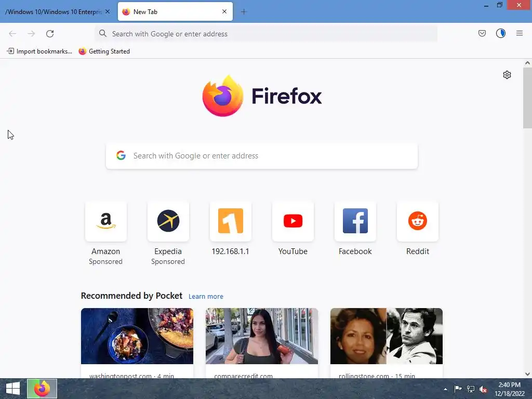The width and height of the screenshot is (532, 399).
Task: Click the Google logo in search box
Action: tap(121, 155)
